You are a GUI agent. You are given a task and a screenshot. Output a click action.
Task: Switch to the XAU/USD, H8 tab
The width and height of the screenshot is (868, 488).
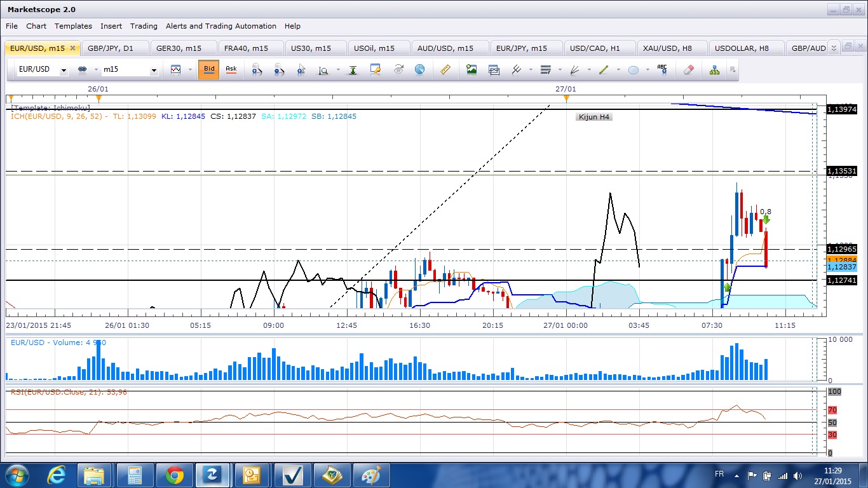point(667,48)
